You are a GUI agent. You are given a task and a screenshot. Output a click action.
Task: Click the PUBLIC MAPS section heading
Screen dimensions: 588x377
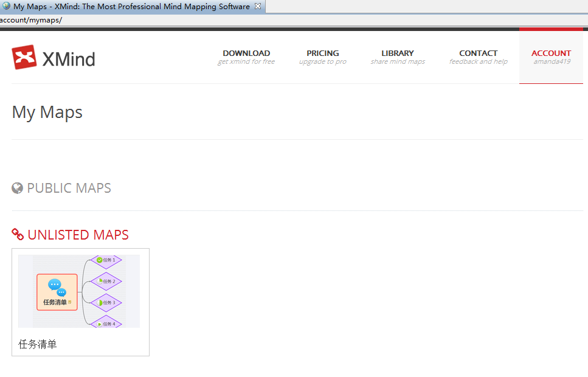pyautogui.click(x=69, y=188)
